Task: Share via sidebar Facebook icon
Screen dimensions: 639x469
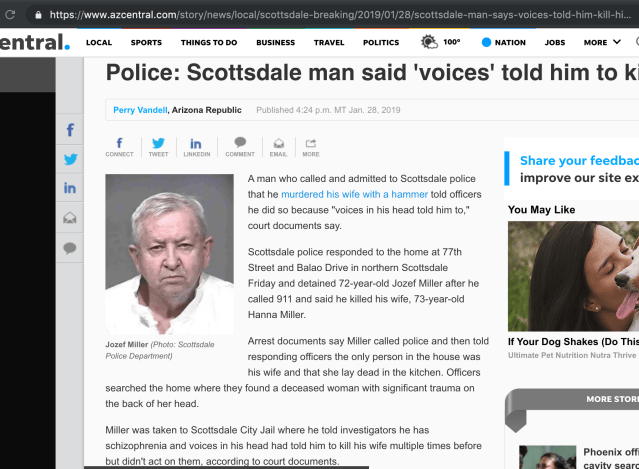Action: click(x=70, y=130)
